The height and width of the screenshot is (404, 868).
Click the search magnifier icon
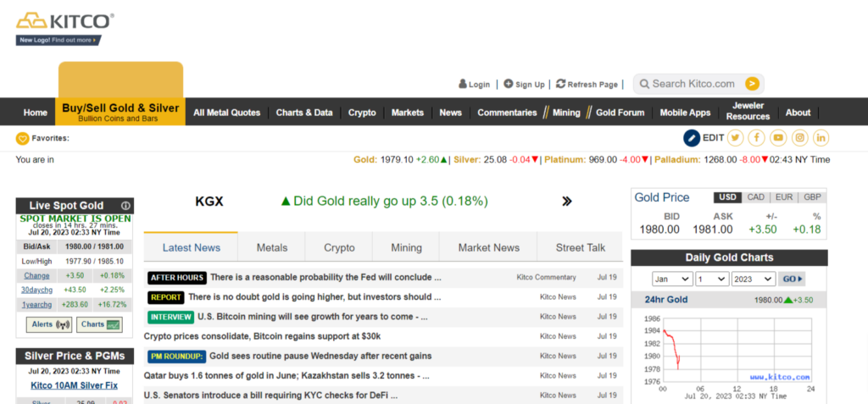[x=644, y=84]
